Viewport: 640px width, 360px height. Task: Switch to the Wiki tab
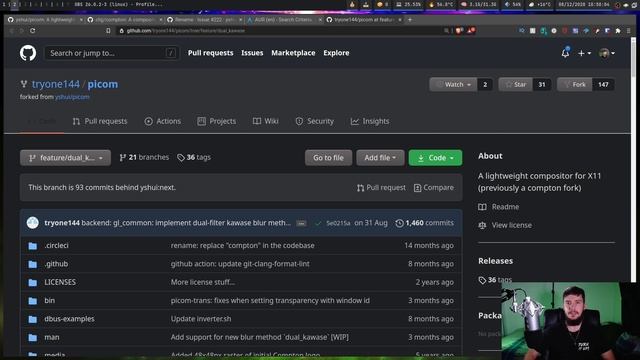click(266, 121)
